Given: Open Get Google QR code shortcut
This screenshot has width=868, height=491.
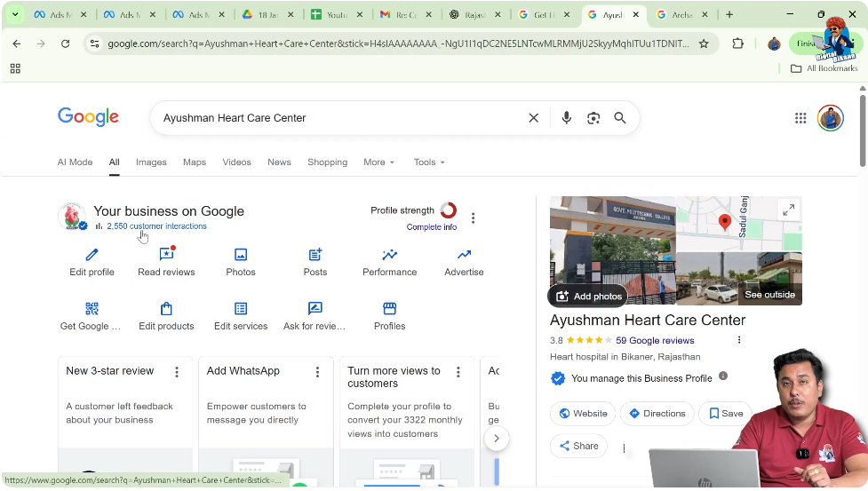Looking at the screenshot, I should (91, 316).
